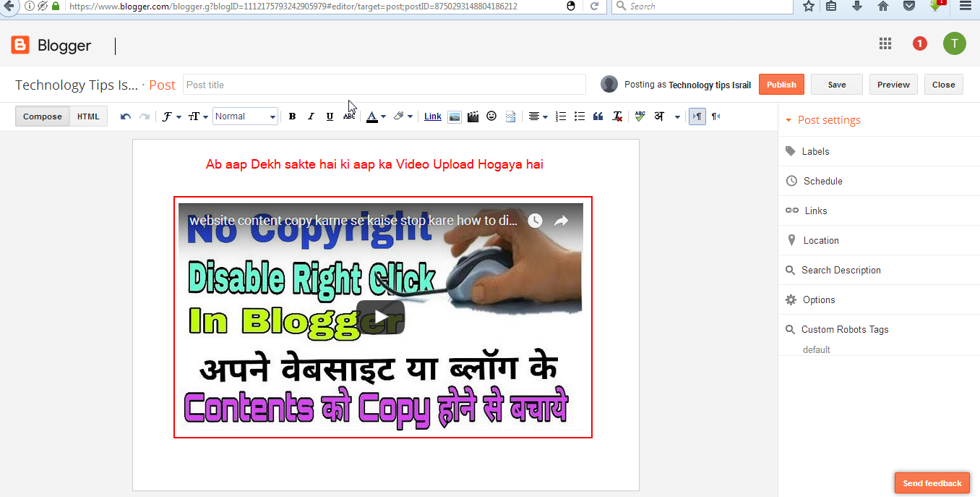Open the Google apps grid
The width and height of the screenshot is (980, 497).
[x=885, y=43]
